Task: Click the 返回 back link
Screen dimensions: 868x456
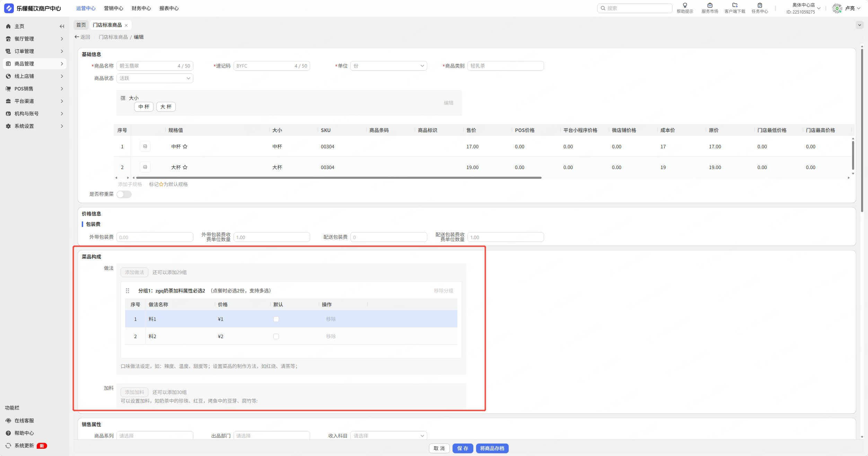Action: 82,37
